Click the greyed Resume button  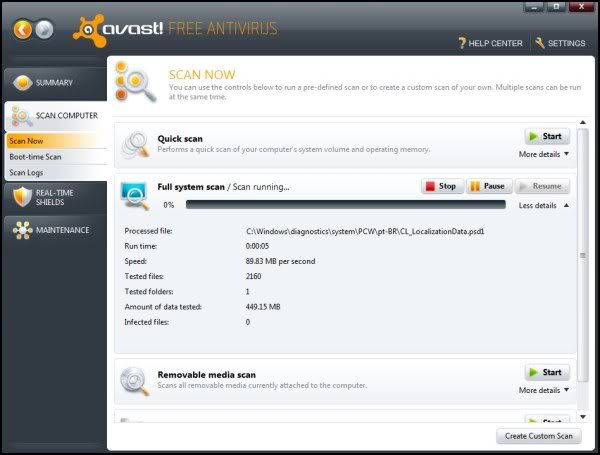click(x=542, y=186)
